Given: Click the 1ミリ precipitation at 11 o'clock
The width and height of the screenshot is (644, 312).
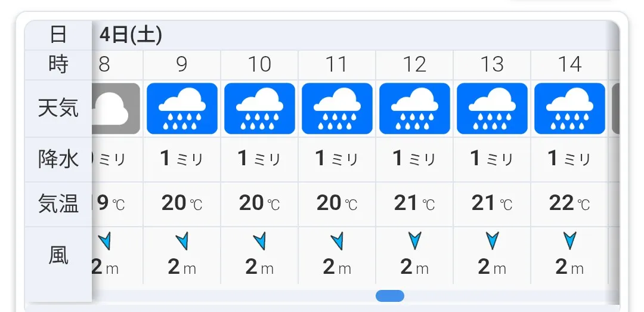Looking at the screenshot, I should coord(337,159).
